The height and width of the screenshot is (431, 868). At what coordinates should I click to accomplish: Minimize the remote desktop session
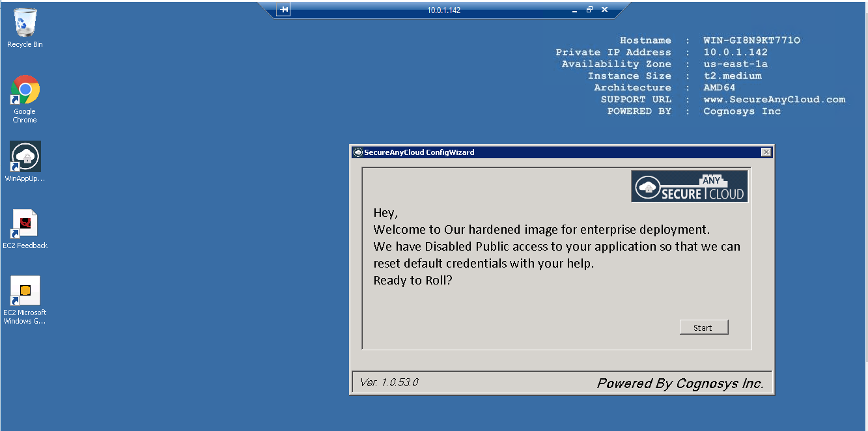click(x=574, y=10)
